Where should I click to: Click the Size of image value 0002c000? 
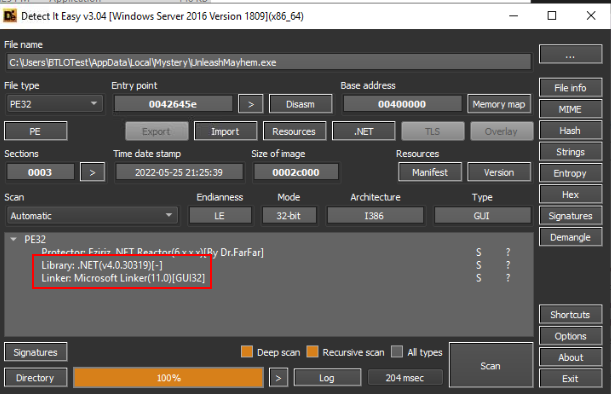coord(296,172)
